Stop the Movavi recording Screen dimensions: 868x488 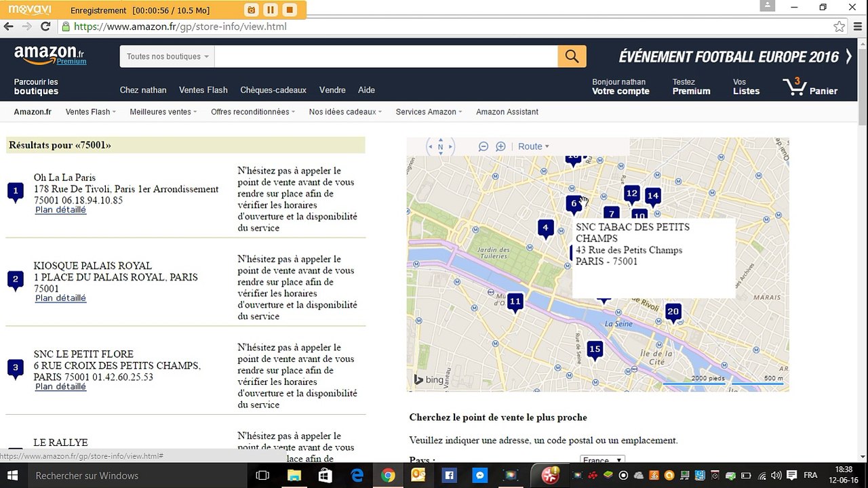point(290,9)
